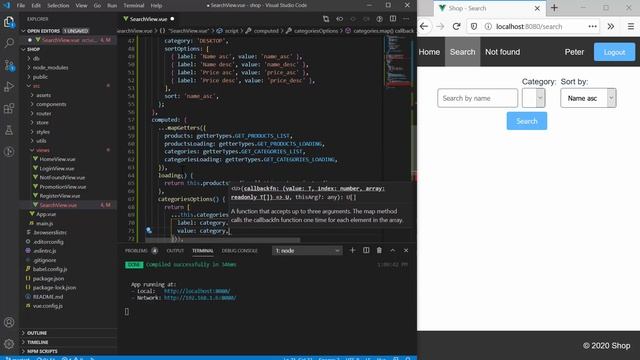Viewport: 640px width, 360px height.
Task: Open the Help menu
Action: pos(156,6)
